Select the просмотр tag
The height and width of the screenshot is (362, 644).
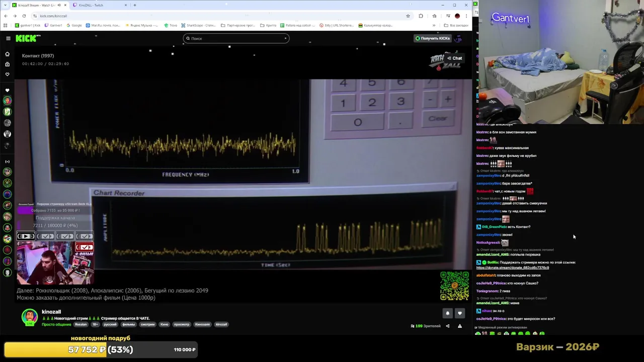[x=182, y=324]
